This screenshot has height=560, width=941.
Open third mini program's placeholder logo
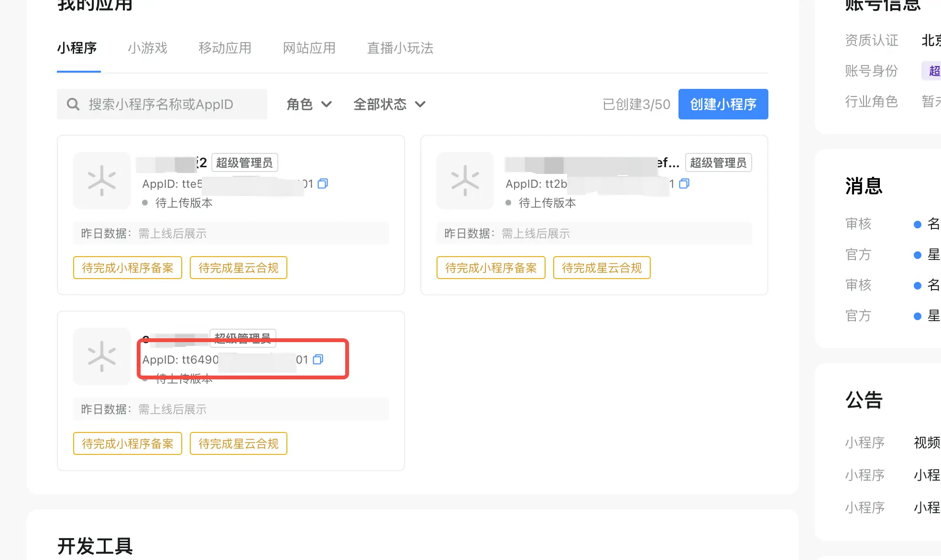pos(102,356)
